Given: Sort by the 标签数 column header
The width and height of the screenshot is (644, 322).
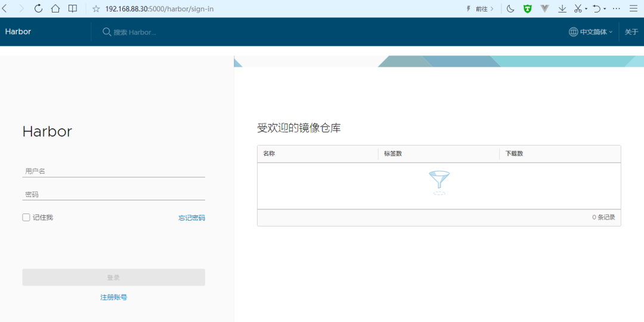Looking at the screenshot, I should click(393, 154).
